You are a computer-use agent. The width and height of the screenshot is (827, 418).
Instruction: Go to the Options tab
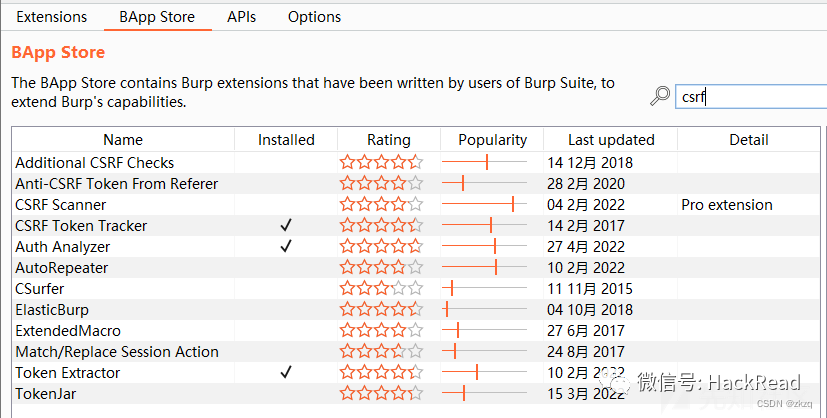coord(314,17)
